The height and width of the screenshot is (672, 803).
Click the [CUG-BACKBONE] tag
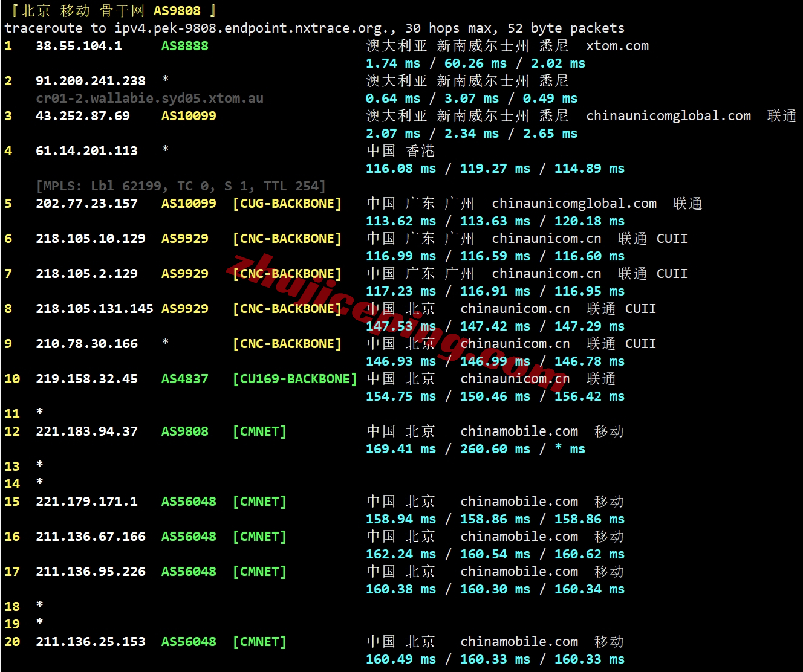tap(287, 204)
